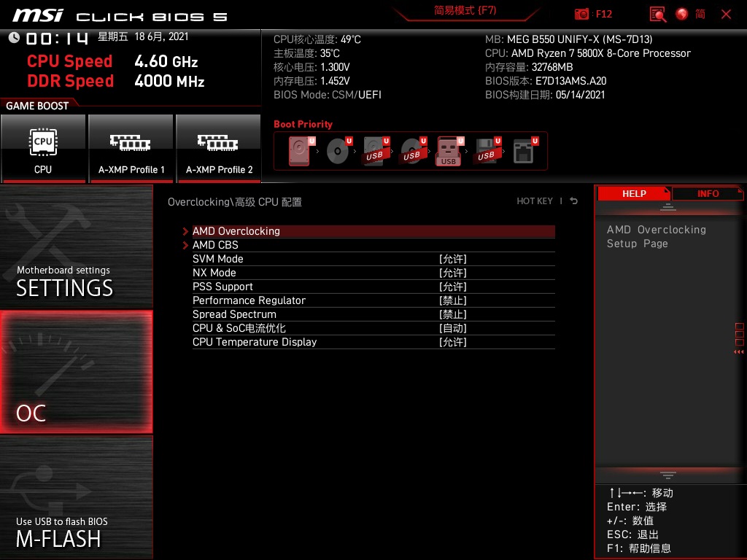Viewport: 747px width, 560px height.
Task: Switch to easy mode (F7)
Action: point(465,11)
